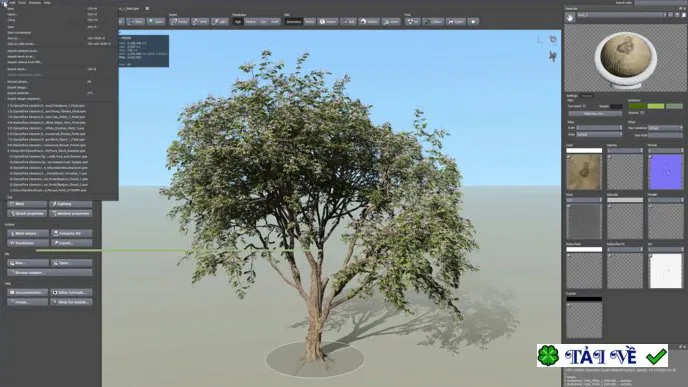688x387 pixels.
Task: Toggle the AO map checkbox
Action: [650, 256]
